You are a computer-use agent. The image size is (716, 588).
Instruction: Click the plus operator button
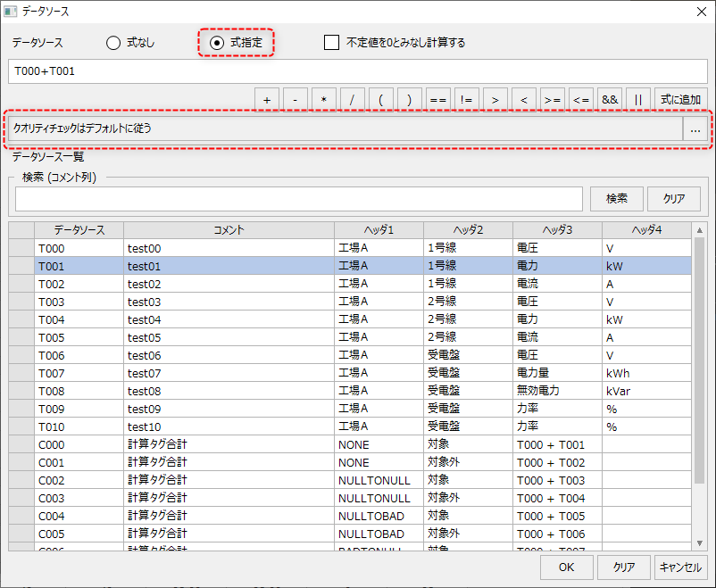pos(267,100)
